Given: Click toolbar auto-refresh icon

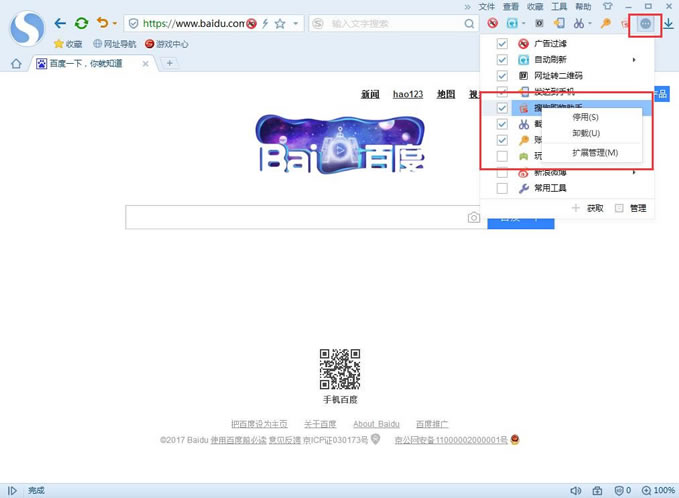Looking at the screenshot, I should click(512, 23).
